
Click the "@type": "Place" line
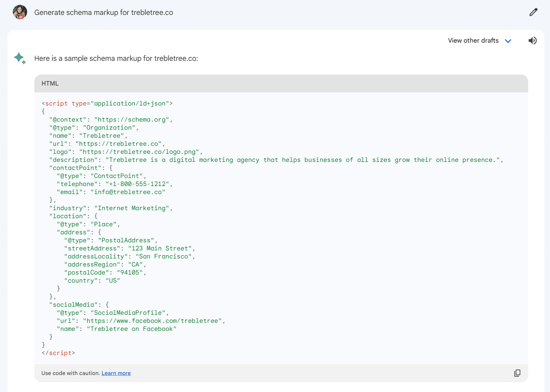(x=88, y=224)
